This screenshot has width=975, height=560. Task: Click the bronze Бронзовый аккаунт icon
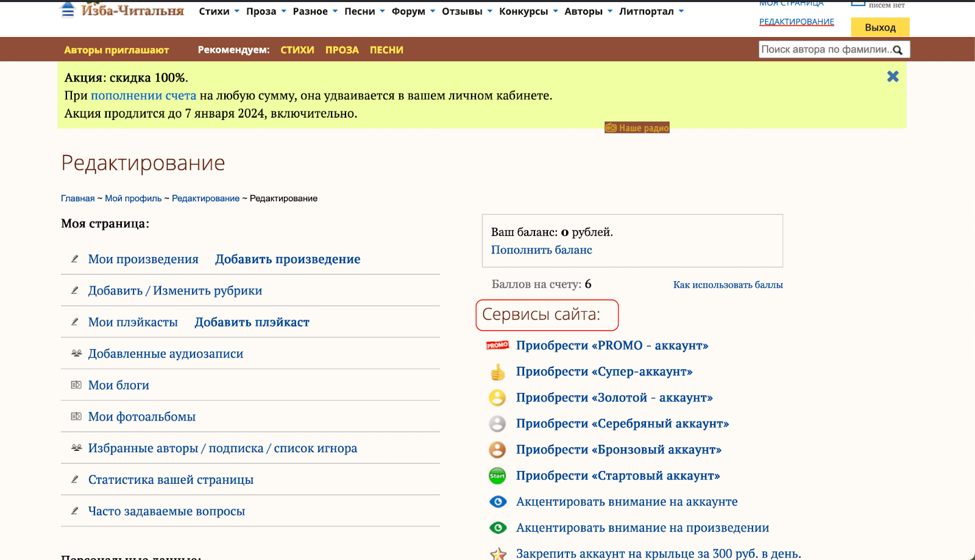(x=497, y=450)
